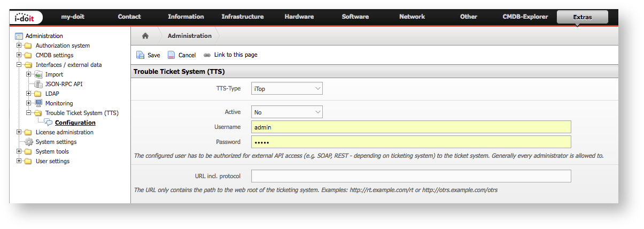644x229 pixels.
Task: Open the Infrastructure menu
Action: pos(243,17)
